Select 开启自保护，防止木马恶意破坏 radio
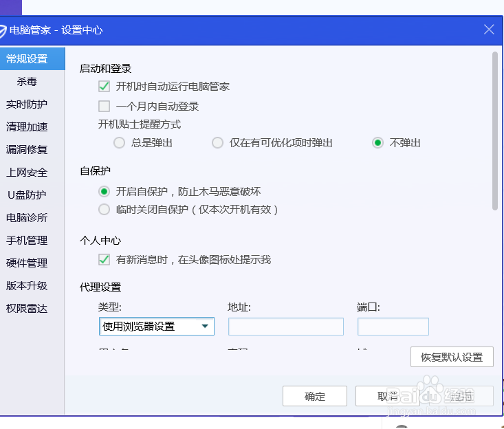Screen dimensions: 504x429 pyautogui.click(x=104, y=192)
